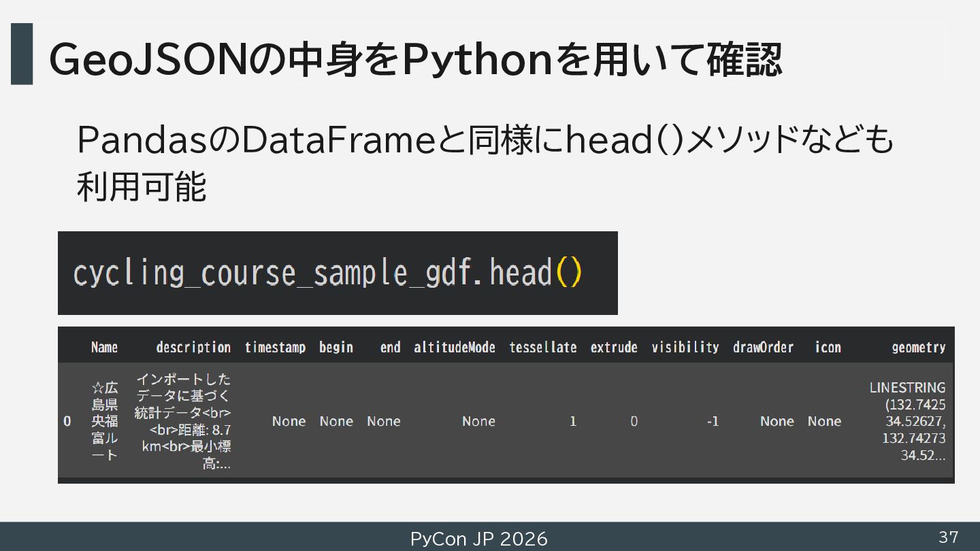Screen dimensions: 980x551
Task: Select the 'drawOrder' column header
Action: pyautogui.click(x=763, y=347)
